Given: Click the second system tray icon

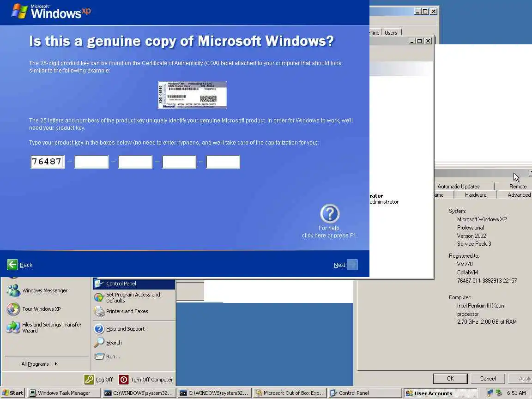Looking at the screenshot, I should pos(499,393).
